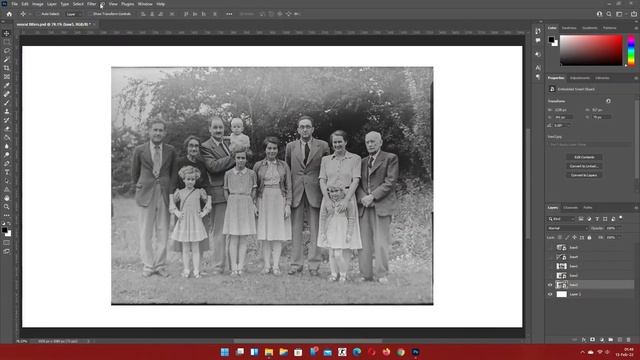Viewport: 640px width, 360px height.
Task: Select the Move tool
Action: 7,33
